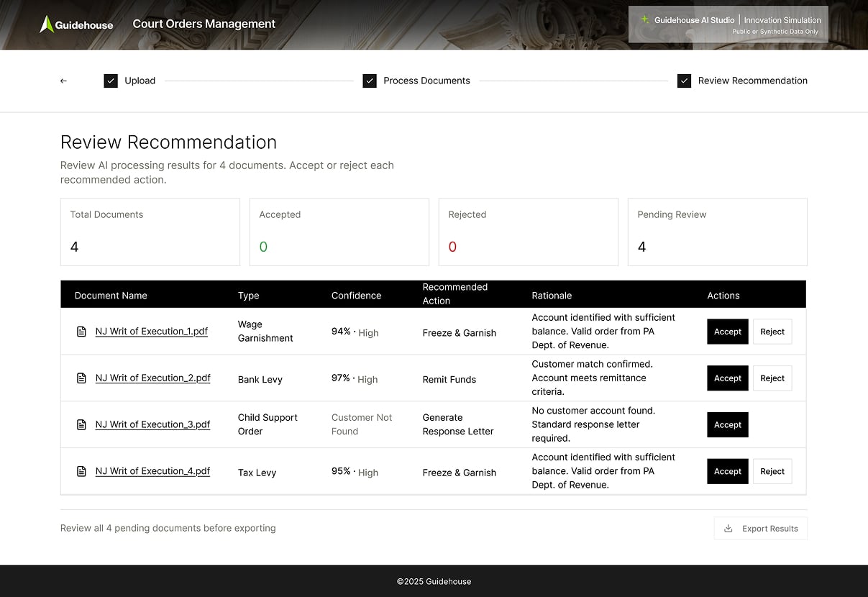Click the Export Results button
Viewport: 868px width, 597px height.
760,528
